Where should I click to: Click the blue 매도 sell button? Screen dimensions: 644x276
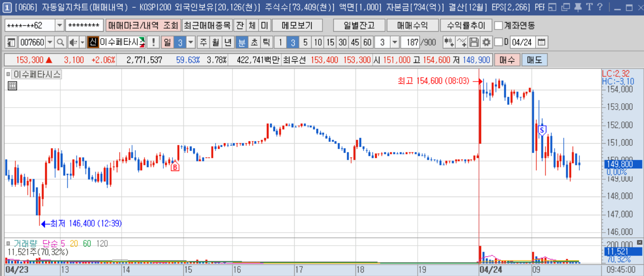click(x=534, y=60)
